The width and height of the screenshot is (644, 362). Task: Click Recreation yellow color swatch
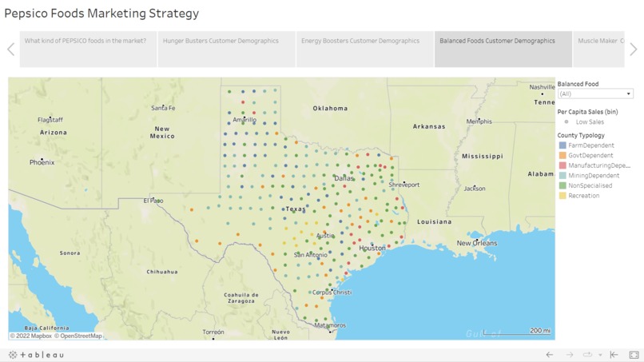563,196
